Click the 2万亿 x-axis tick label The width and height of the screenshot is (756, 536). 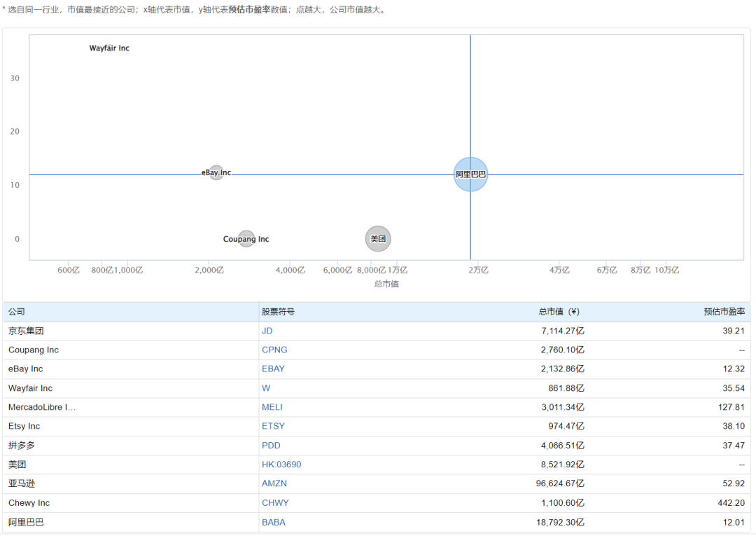[x=478, y=270]
